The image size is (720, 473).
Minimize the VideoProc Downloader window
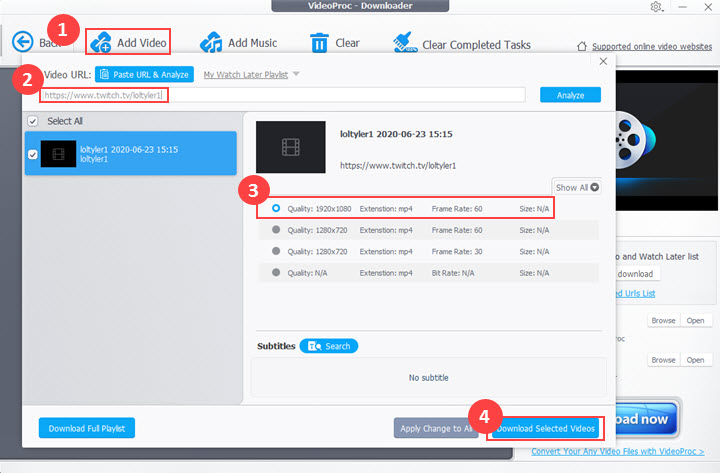click(x=682, y=7)
